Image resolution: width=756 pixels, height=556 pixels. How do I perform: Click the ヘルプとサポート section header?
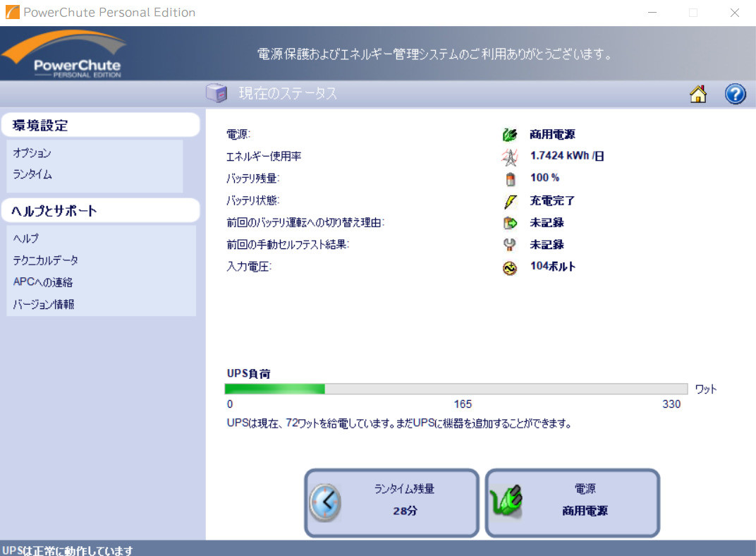pos(100,211)
